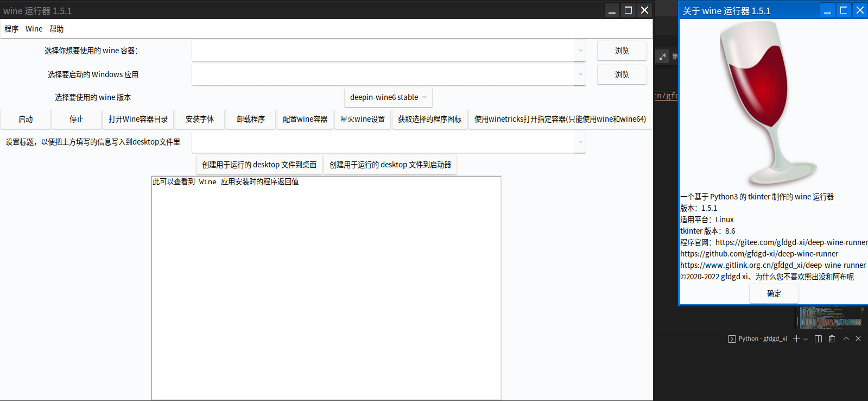Click the tkinter 版本：8.6 line
The image size is (868, 401).
(x=708, y=231)
